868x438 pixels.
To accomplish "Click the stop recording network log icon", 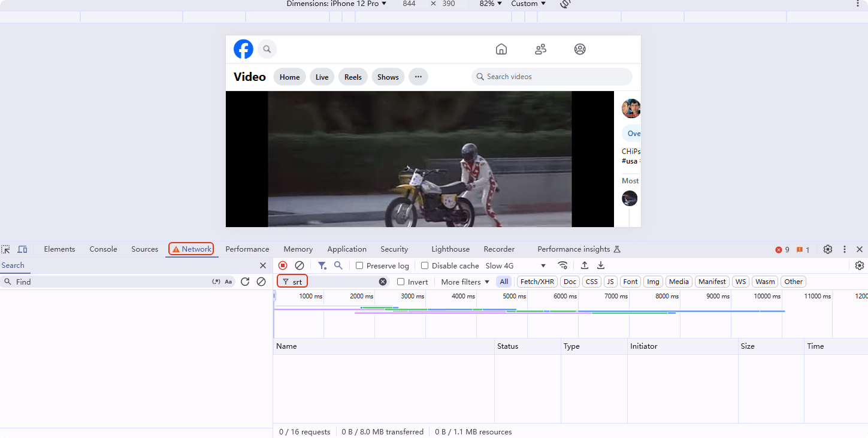I will click(283, 265).
